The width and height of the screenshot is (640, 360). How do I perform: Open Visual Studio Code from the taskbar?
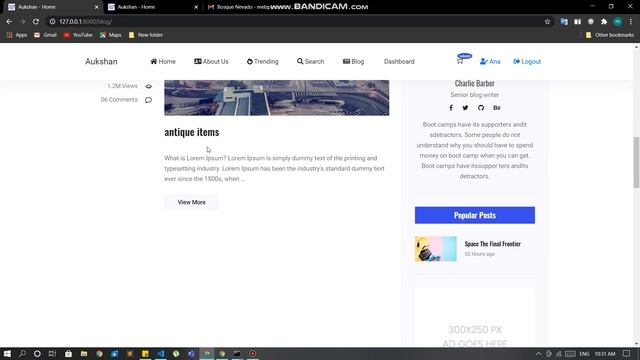[161, 353]
